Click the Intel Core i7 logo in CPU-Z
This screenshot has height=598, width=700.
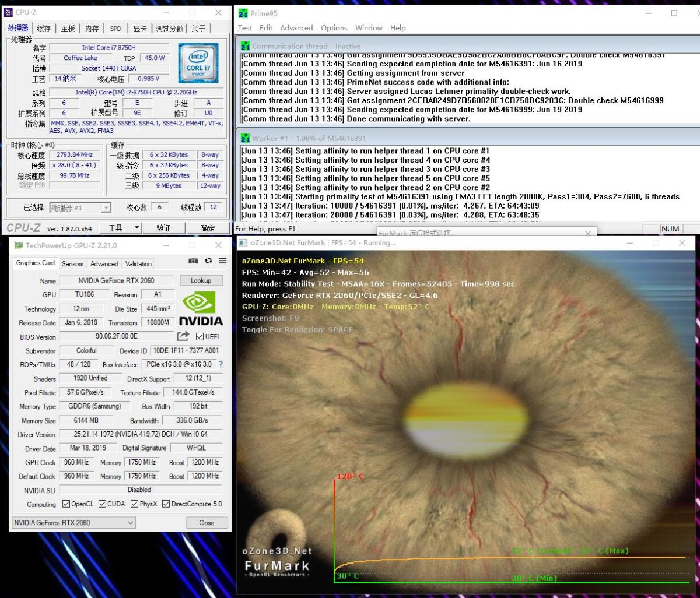click(x=198, y=63)
